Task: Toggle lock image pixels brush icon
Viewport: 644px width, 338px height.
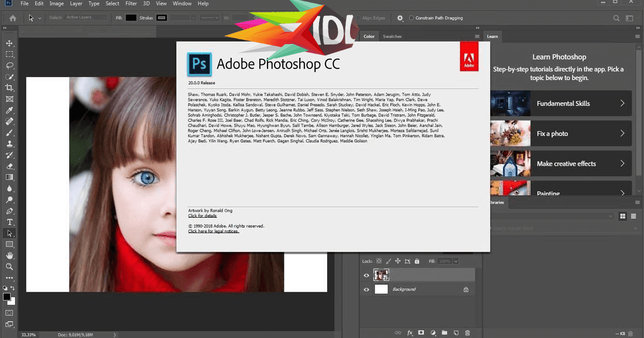Action: pos(389,261)
